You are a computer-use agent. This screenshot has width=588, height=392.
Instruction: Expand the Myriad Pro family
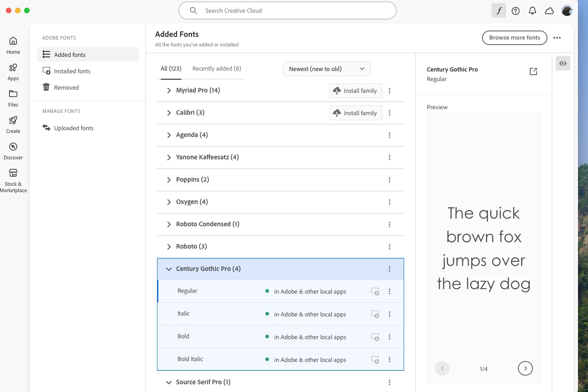click(x=169, y=91)
